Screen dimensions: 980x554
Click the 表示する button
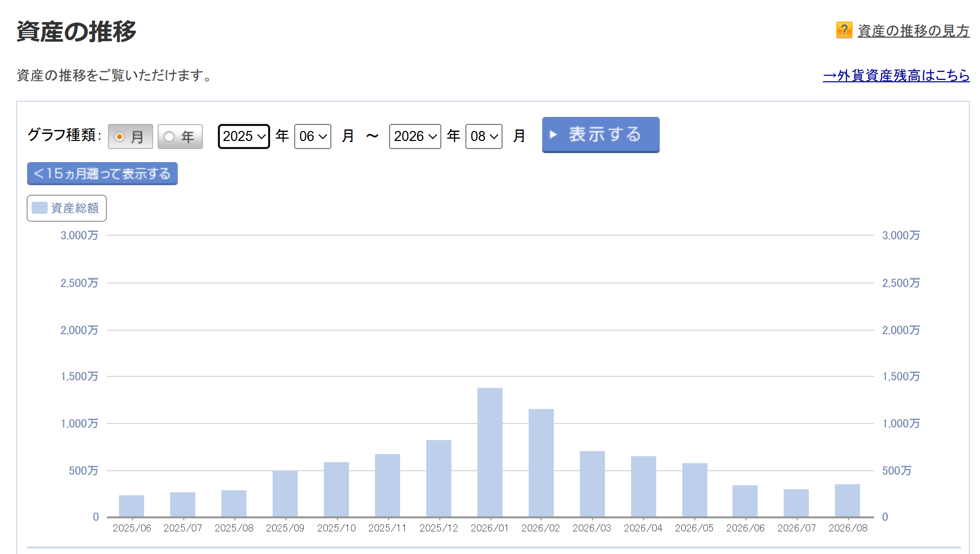(x=600, y=134)
